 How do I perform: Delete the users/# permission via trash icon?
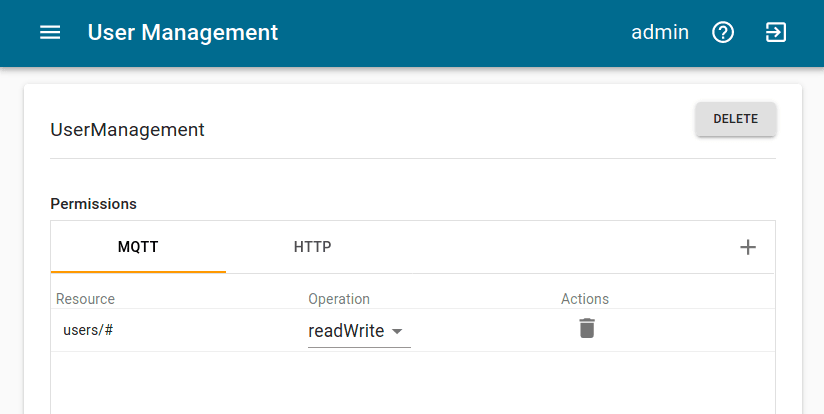587,328
